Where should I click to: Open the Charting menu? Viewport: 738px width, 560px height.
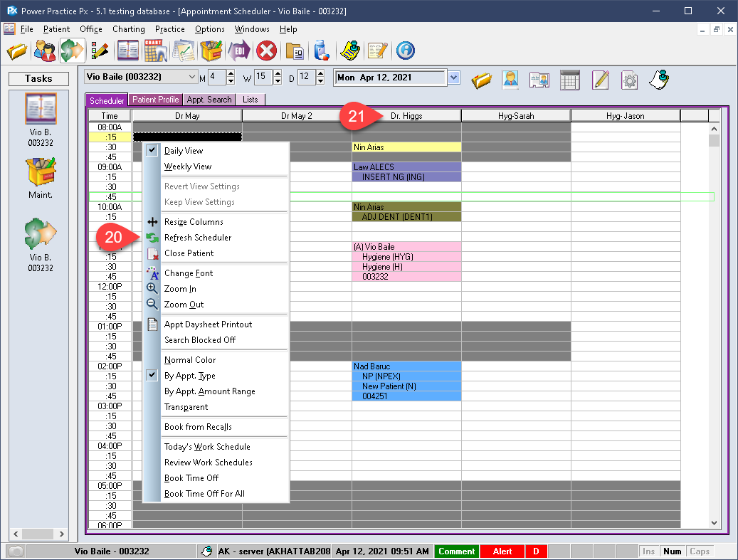[129, 29]
